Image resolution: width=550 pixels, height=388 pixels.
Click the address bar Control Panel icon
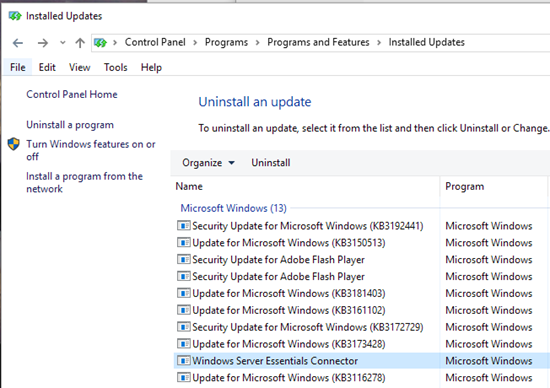[x=100, y=43]
